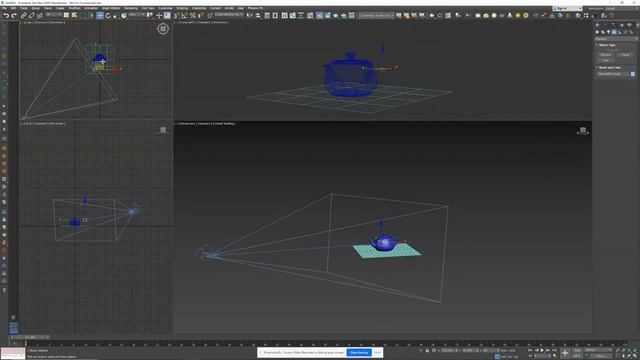The image size is (640, 360).
Task: Open the File menu
Action: pos(4,8)
